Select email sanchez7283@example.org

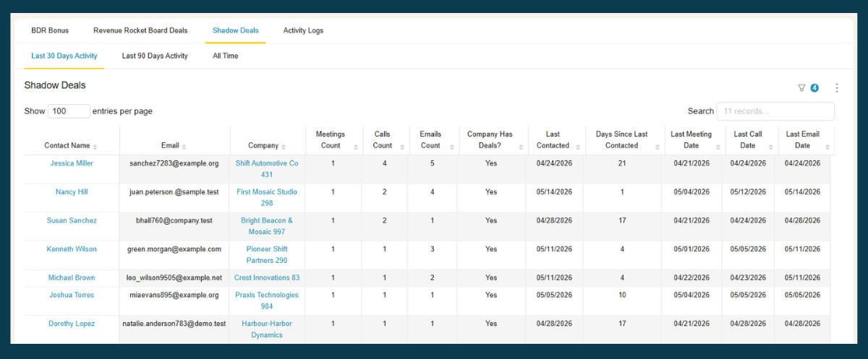[x=174, y=163]
